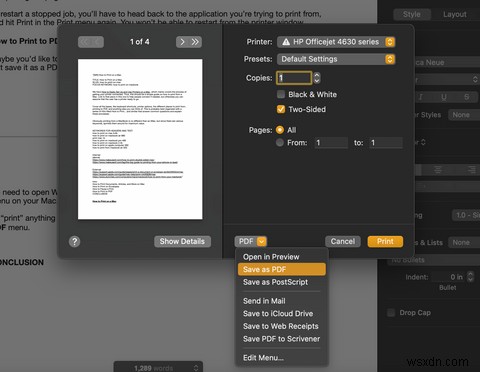This screenshot has height=372, width=480.
Task: Choose Save to iCloud Drive
Action: [282, 314]
